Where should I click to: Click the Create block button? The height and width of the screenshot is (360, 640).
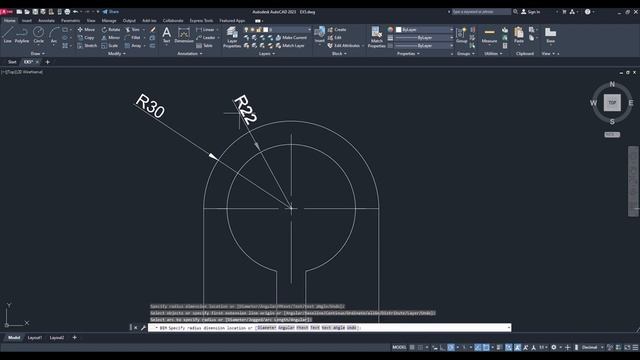point(337,29)
